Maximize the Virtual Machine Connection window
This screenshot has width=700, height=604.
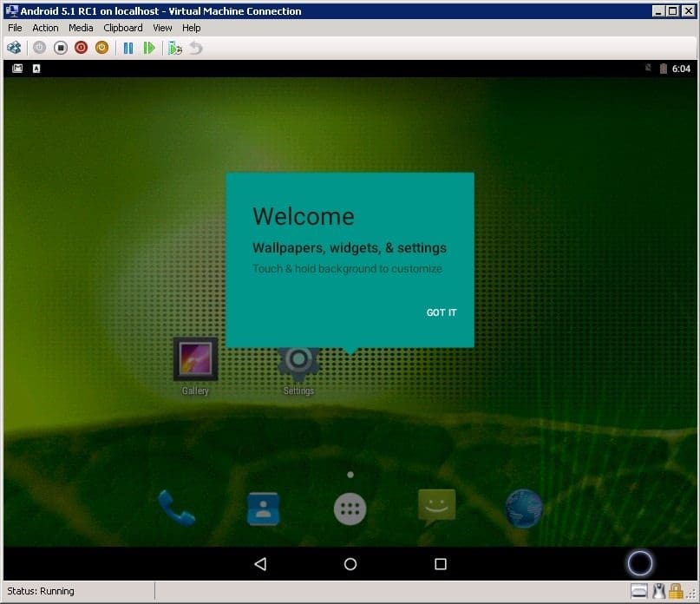pyautogui.click(x=673, y=10)
